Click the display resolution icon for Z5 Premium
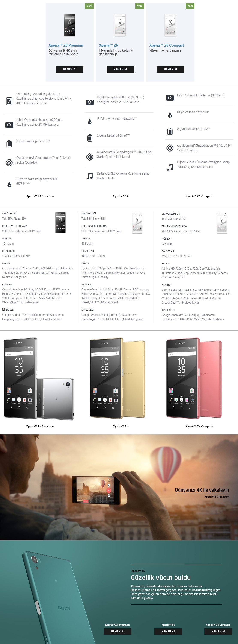 pyautogui.click(x=9, y=101)
